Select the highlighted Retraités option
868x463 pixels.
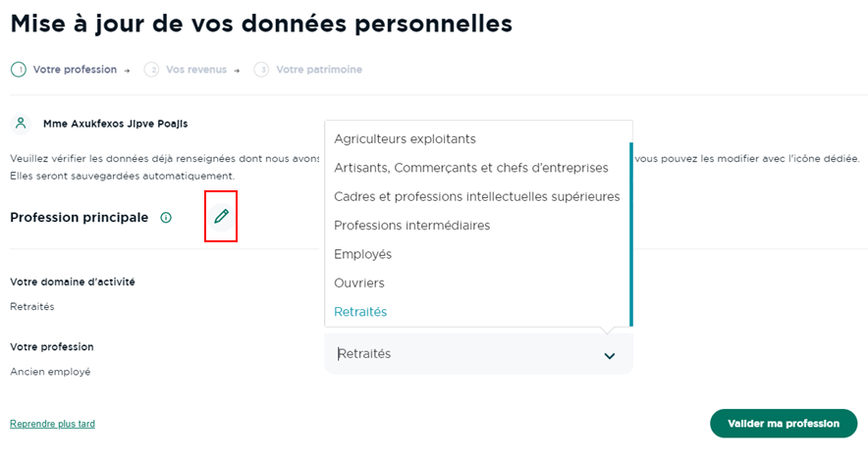360,311
